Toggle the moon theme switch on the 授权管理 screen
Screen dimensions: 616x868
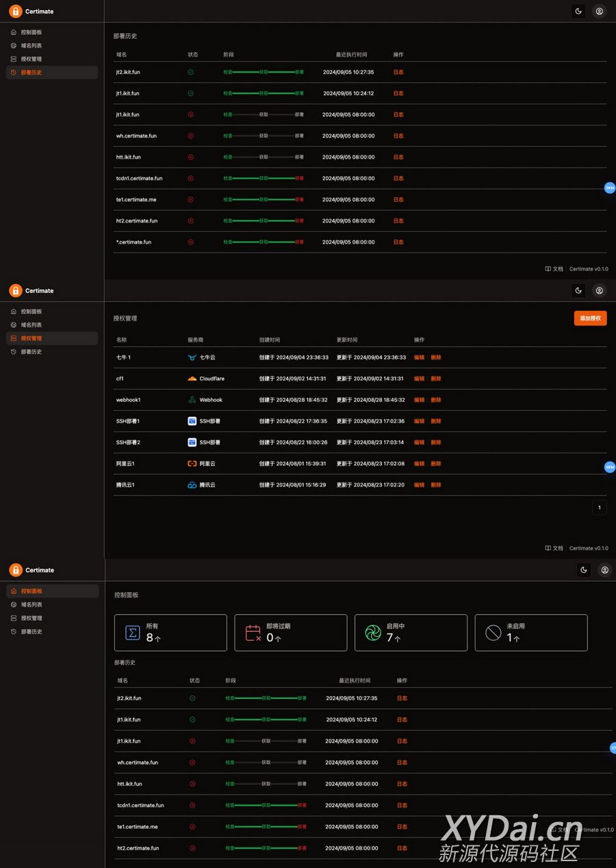[578, 290]
